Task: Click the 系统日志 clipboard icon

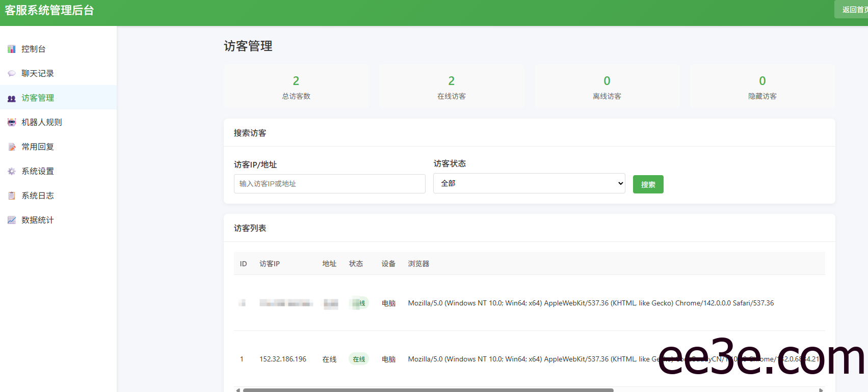Action: [12, 195]
